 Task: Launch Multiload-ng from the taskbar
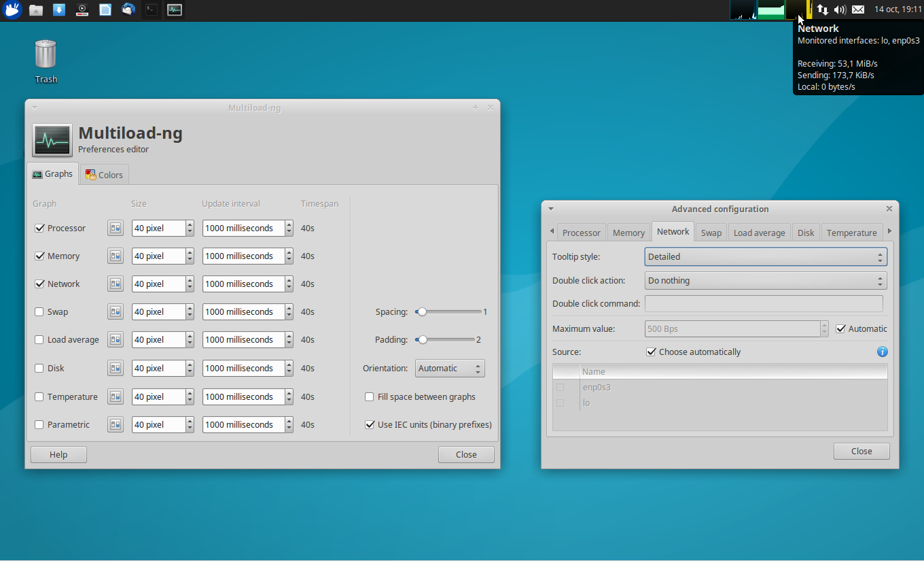(175, 10)
